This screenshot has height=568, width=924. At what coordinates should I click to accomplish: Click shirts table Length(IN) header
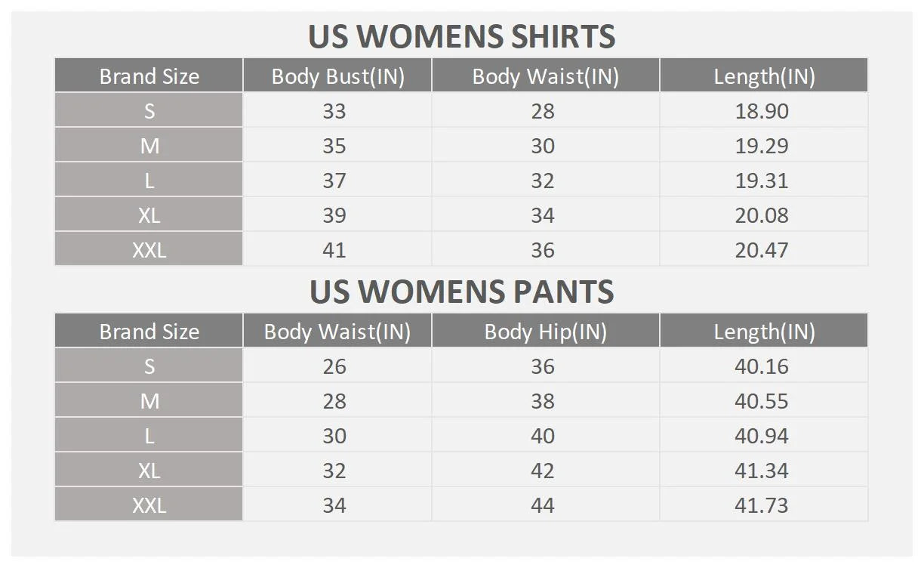(765, 76)
